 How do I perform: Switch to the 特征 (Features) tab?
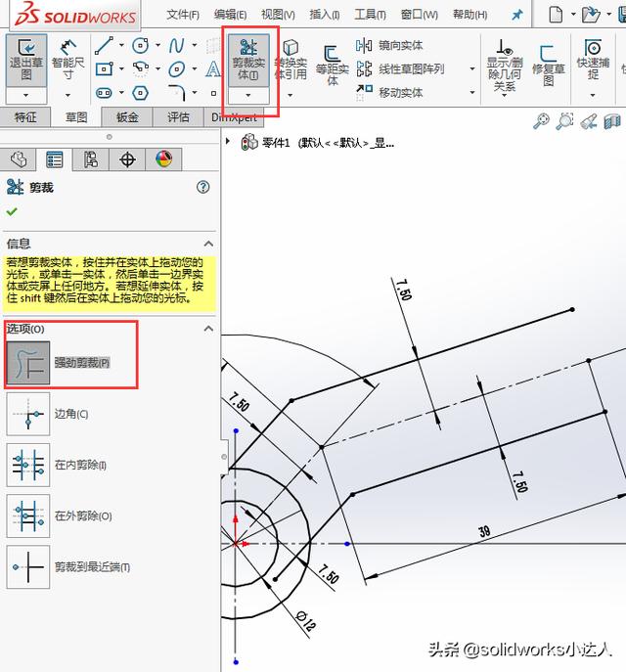25,117
